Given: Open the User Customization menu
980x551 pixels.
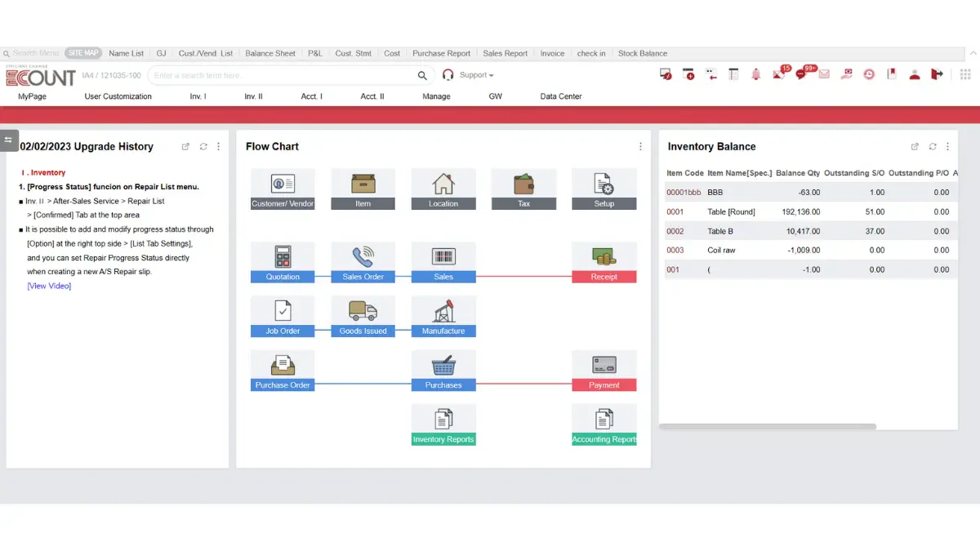Looking at the screenshot, I should (118, 96).
